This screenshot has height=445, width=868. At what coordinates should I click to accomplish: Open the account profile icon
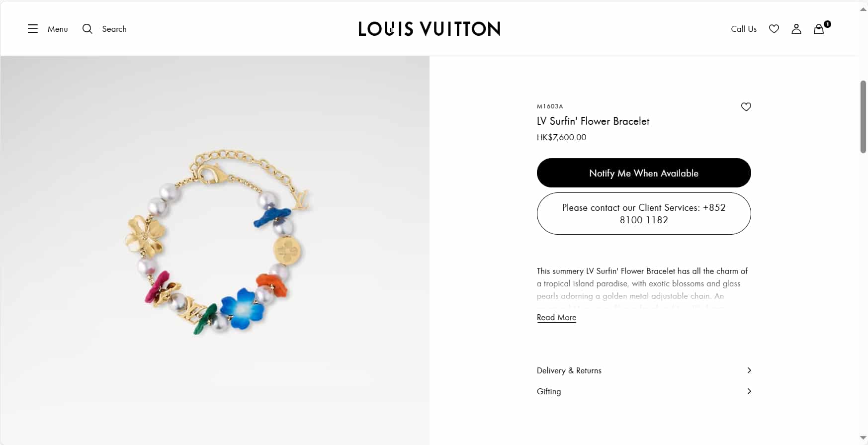point(796,29)
